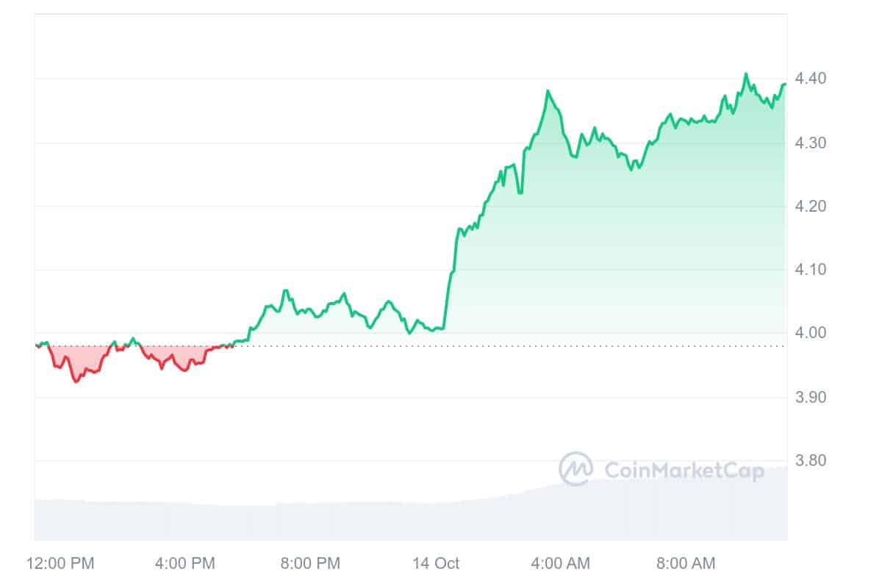882x588 pixels.
Task: Click the 4.20 price axis label
Action: coord(812,207)
